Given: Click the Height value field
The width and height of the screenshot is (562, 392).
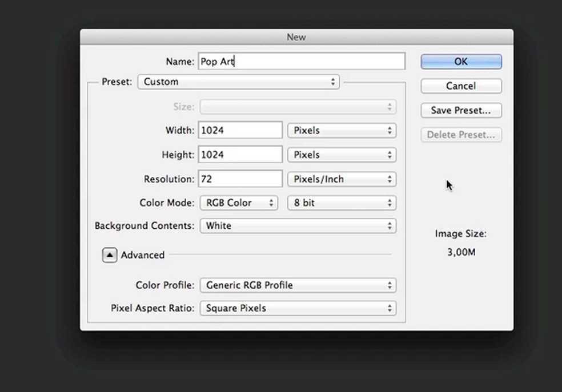Looking at the screenshot, I should tap(240, 155).
